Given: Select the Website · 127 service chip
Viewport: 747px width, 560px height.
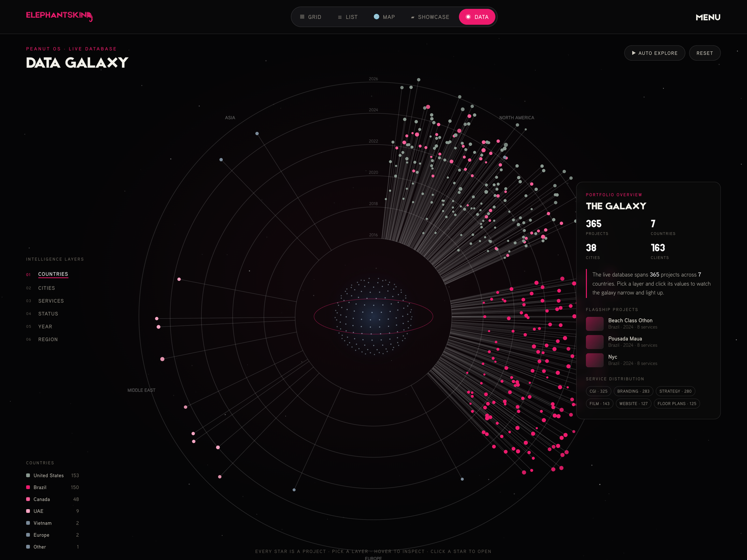Looking at the screenshot, I should pyautogui.click(x=634, y=404).
